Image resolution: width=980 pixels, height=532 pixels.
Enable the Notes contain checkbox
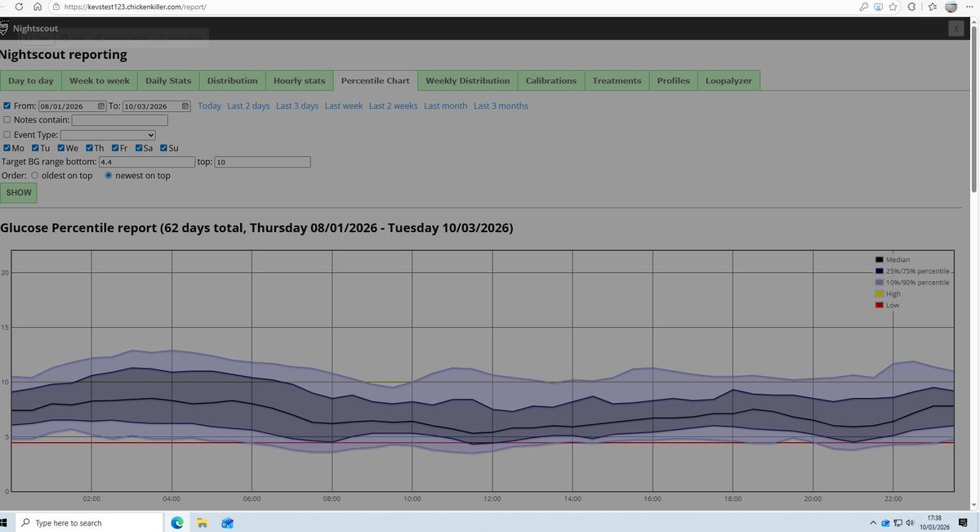coord(7,120)
